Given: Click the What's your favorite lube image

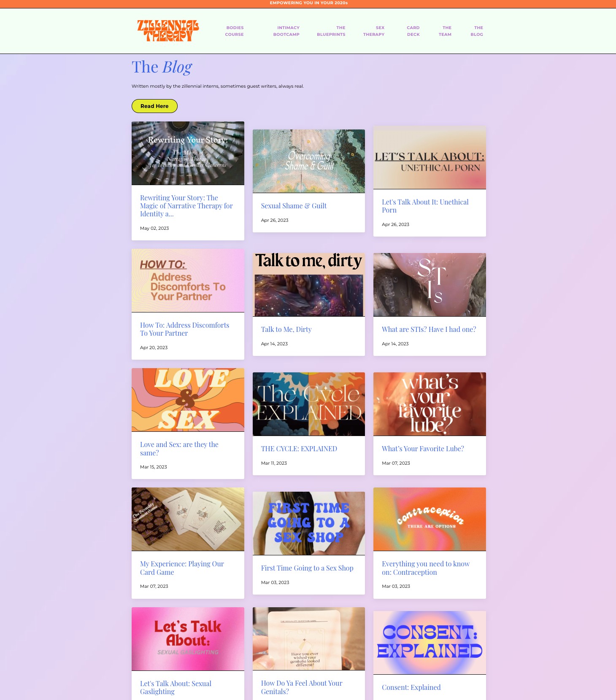Looking at the screenshot, I should coord(430,404).
